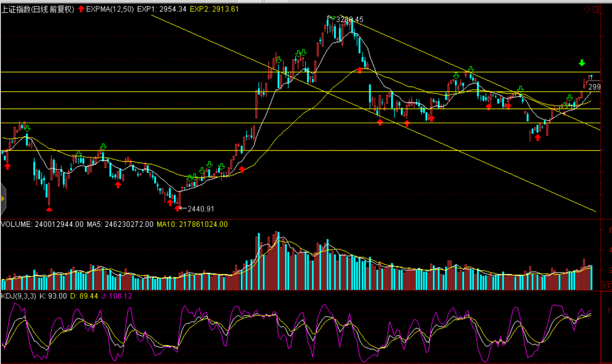This screenshot has height=364, width=612.
Task: Click the split-panel rectangle icon top right
Action: [596, 9]
